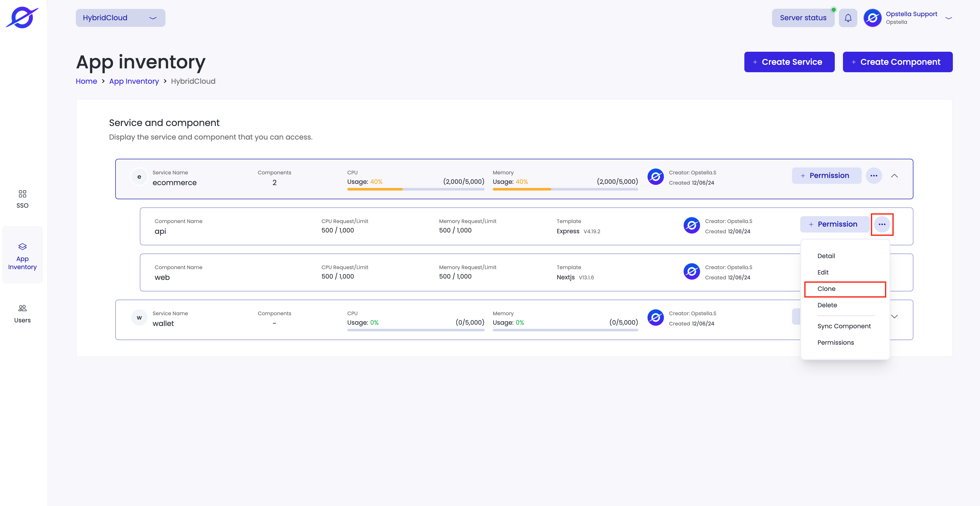Image resolution: width=980 pixels, height=506 pixels.
Task: Click 'V4.19.2' version text
Action: pos(592,232)
